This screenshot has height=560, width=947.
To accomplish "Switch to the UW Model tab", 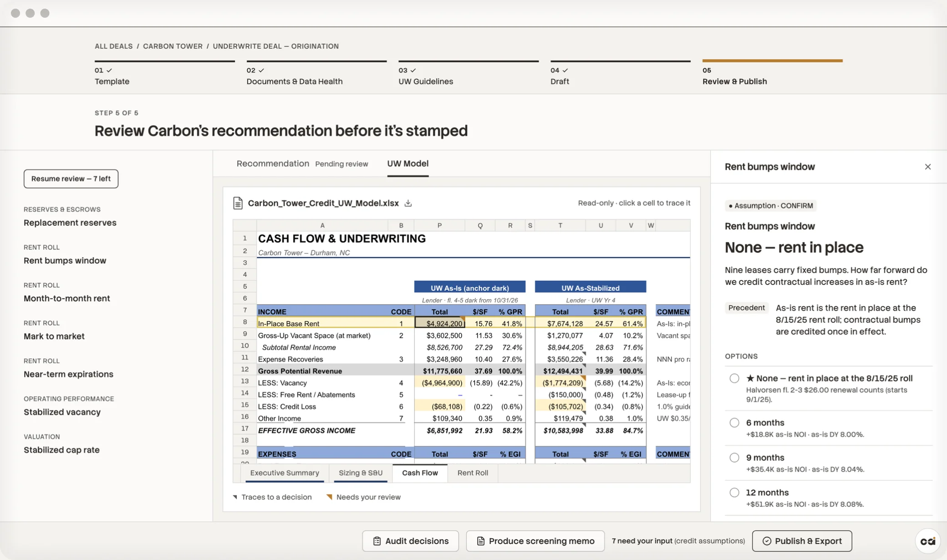I will [407, 163].
